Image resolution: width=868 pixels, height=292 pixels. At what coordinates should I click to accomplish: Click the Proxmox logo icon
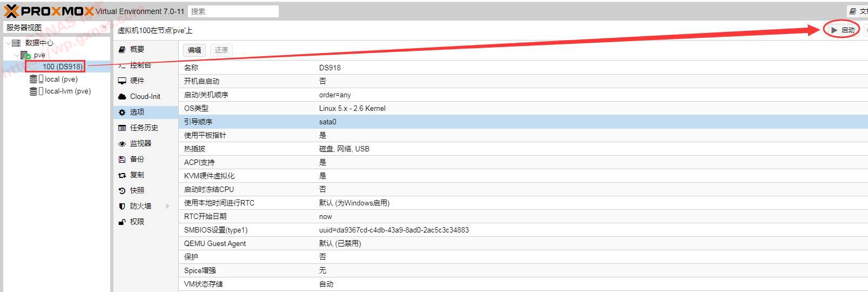pos(11,11)
